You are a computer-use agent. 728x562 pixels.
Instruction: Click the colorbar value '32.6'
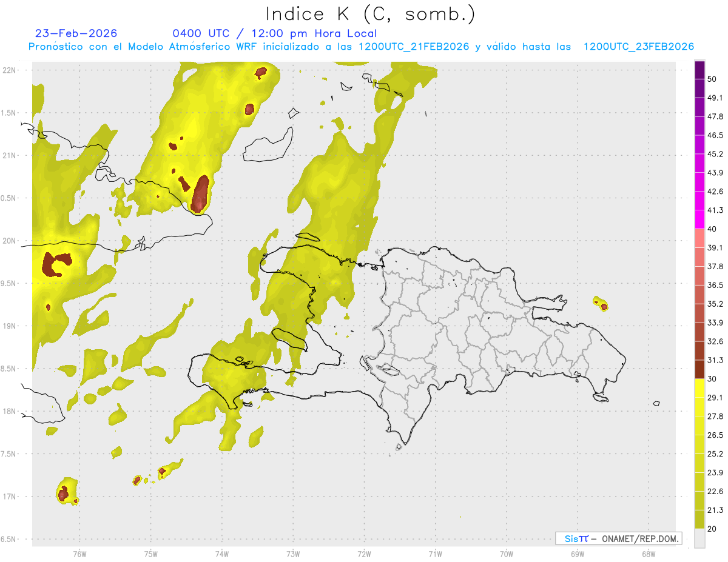(715, 341)
